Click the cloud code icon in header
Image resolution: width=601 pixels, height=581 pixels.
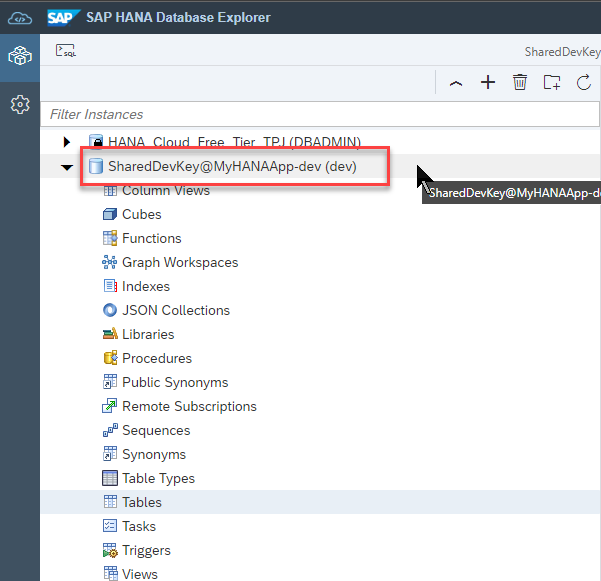(20, 18)
